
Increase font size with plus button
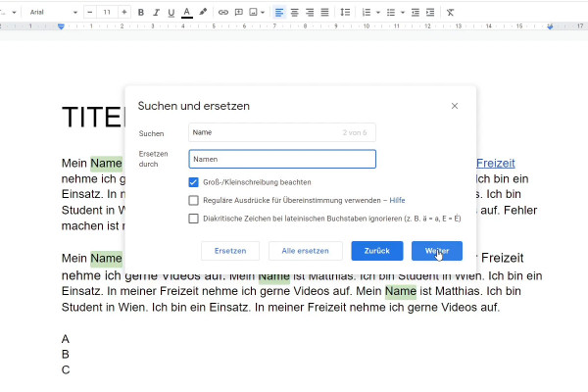tap(124, 13)
